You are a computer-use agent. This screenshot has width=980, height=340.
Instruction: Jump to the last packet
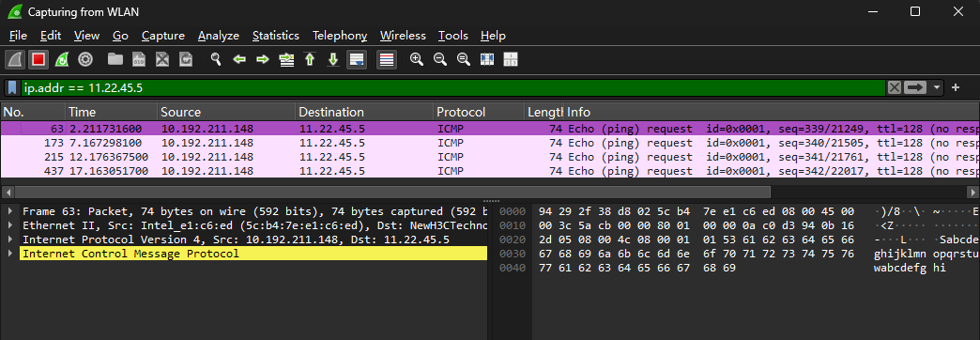333,59
